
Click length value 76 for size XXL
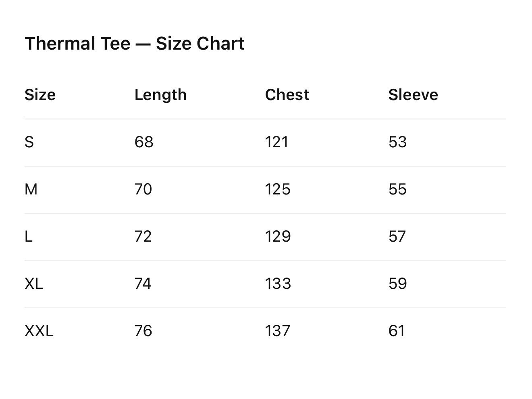pos(143,331)
